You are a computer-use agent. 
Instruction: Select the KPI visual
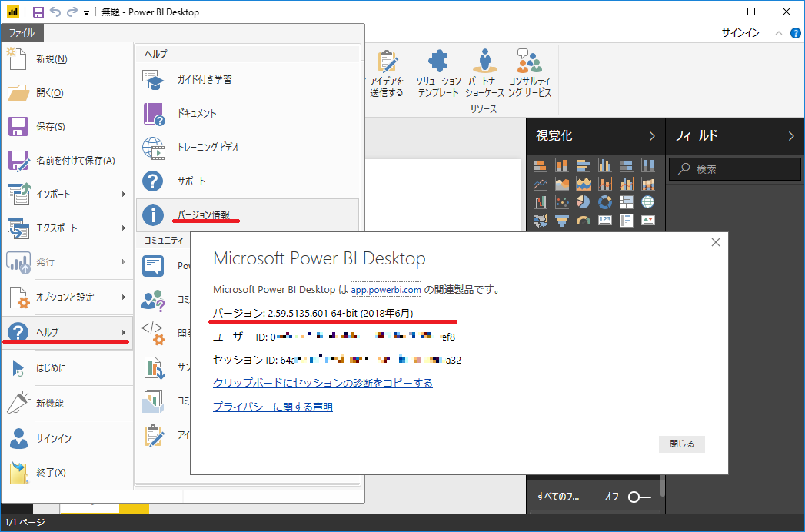point(648,221)
